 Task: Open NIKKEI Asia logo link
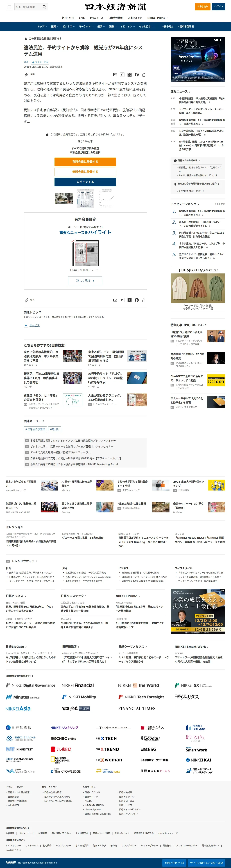(18, 708)
